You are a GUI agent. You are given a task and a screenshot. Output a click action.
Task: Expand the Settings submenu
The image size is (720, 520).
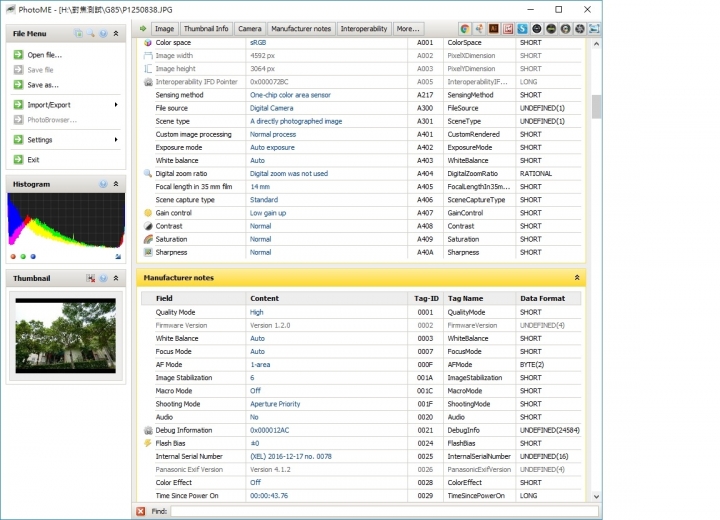tap(116, 140)
